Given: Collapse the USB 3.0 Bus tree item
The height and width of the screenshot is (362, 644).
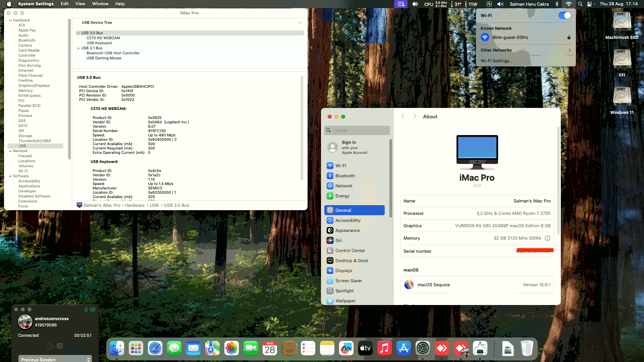Looking at the screenshot, I should tap(78, 33).
